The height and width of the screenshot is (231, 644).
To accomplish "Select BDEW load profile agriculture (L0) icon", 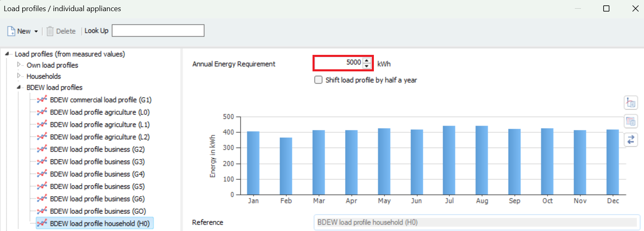I will pyautogui.click(x=42, y=112).
